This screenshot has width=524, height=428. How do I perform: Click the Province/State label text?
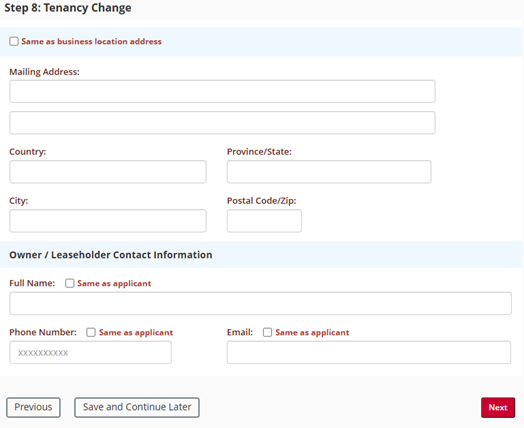[x=259, y=152]
